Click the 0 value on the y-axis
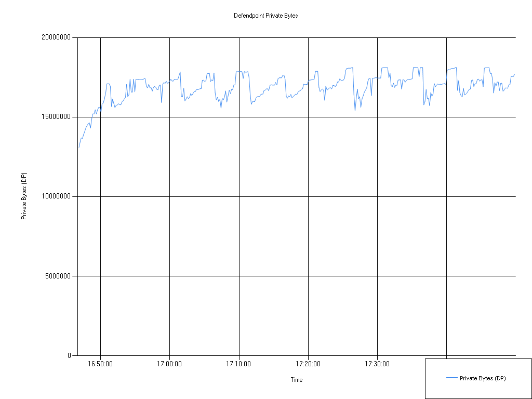The height and width of the screenshot is (399, 532). point(70,355)
